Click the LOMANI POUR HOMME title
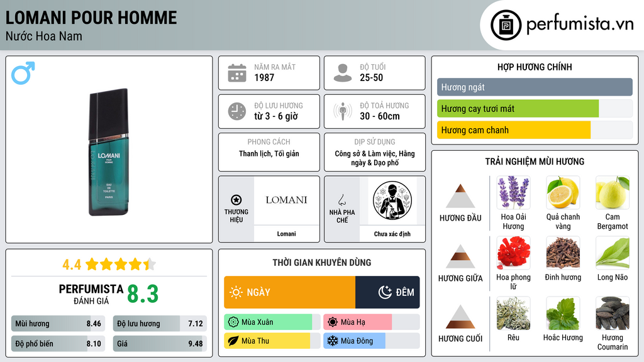The height and width of the screenshot is (362, 644). pyautogui.click(x=91, y=18)
